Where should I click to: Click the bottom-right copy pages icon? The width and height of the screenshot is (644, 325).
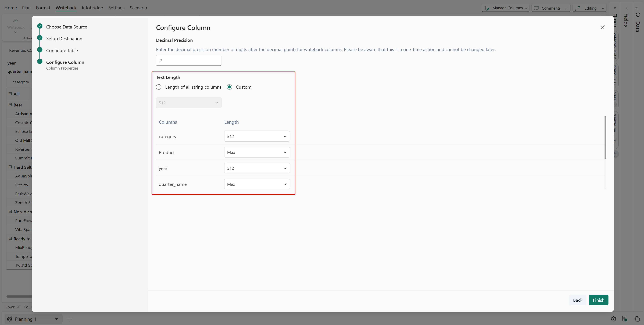[x=637, y=319]
